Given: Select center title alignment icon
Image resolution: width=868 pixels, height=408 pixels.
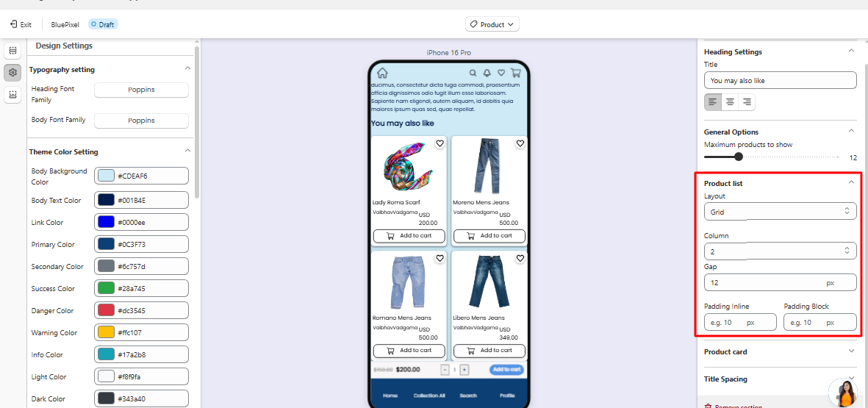Looking at the screenshot, I should 730,102.
